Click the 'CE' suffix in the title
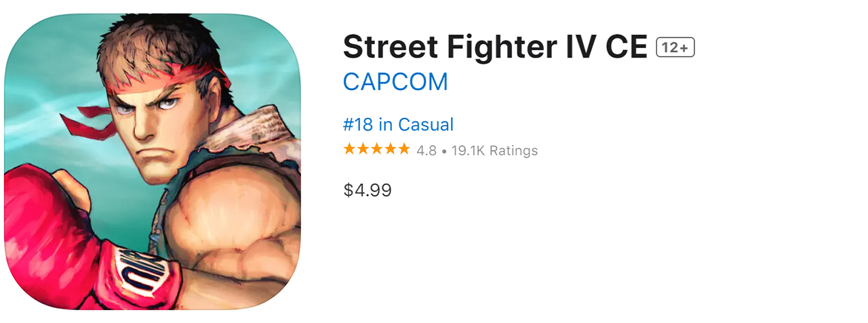868x323 pixels. point(626,47)
